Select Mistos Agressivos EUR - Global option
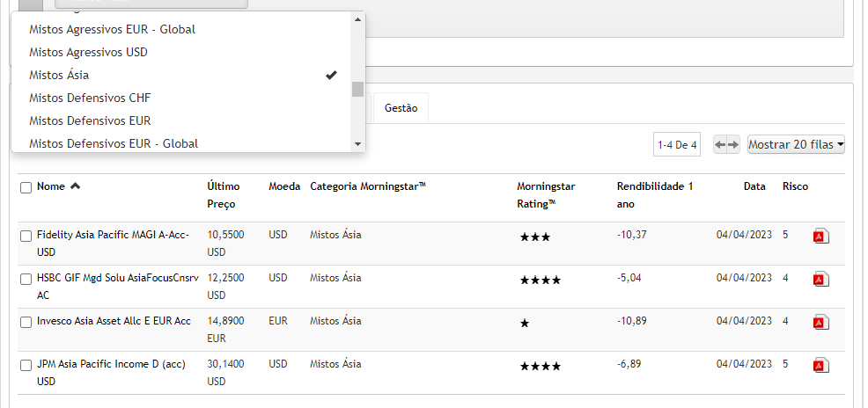Screen dimensions: 868x408 tap(181, 29)
